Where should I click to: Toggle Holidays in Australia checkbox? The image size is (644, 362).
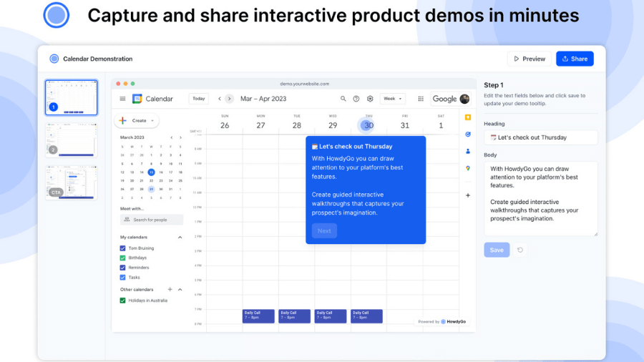[x=122, y=300]
